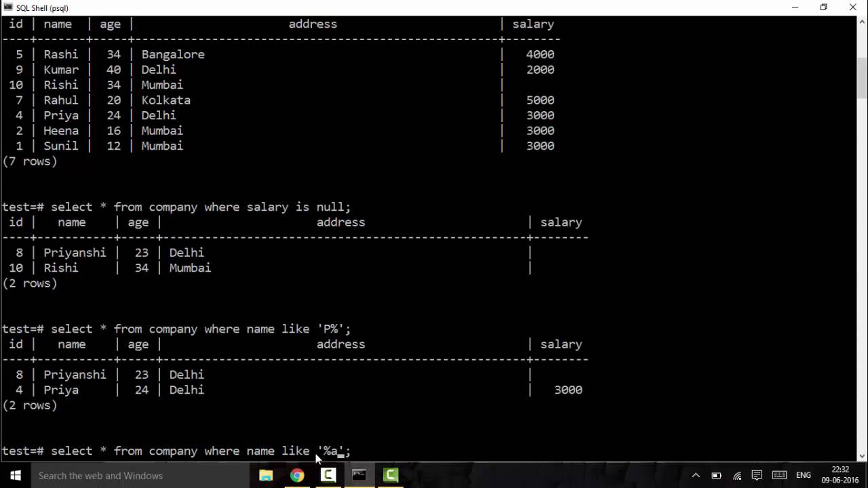Click salary 2000 for Kumar
The width and height of the screenshot is (868, 488).
[x=540, y=70]
